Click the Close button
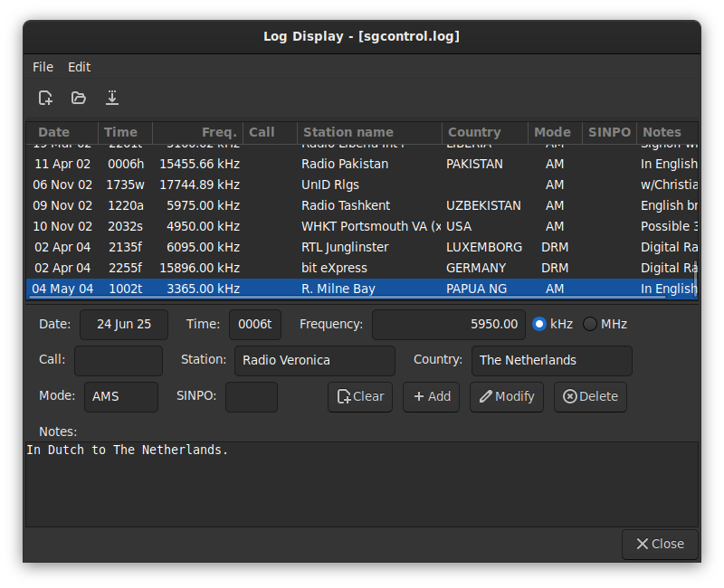The height and width of the screenshot is (588, 724). (x=660, y=545)
